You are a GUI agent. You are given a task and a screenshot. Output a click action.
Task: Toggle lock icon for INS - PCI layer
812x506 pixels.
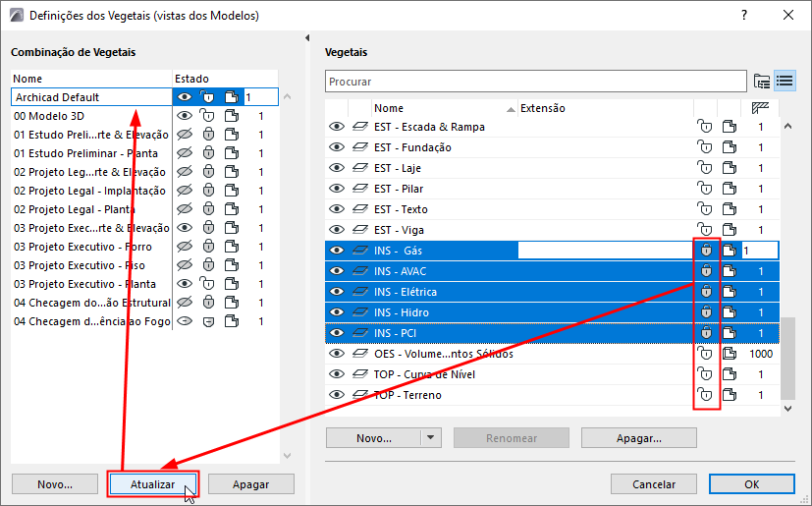[x=706, y=333]
